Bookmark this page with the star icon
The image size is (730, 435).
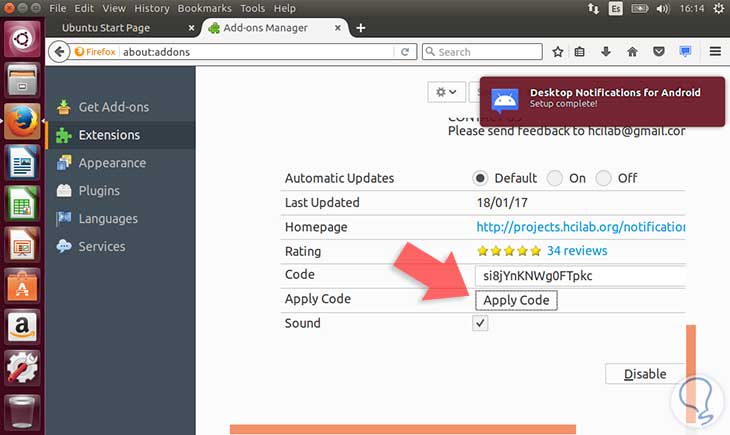point(558,52)
